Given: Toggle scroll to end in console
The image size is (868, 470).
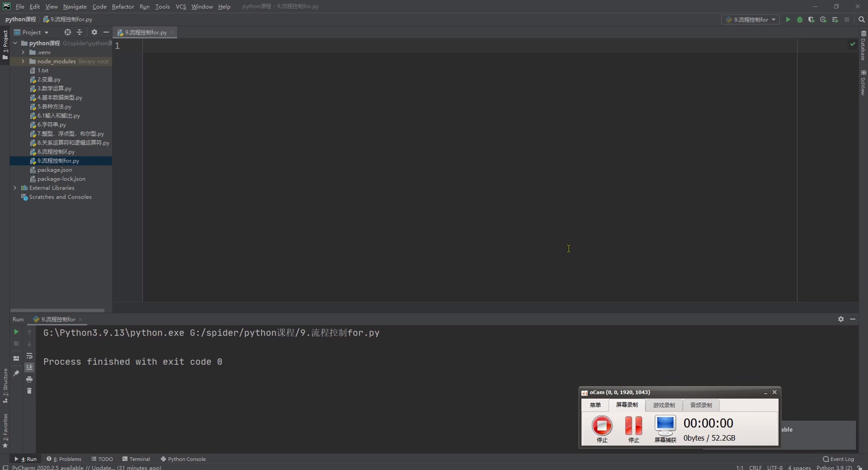Looking at the screenshot, I should click(x=29, y=367).
